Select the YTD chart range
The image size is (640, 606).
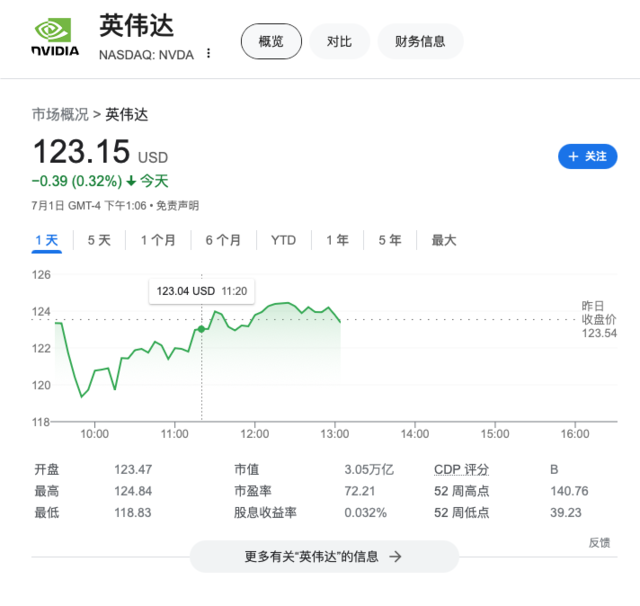pyautogui.click(x=284, y=240)
